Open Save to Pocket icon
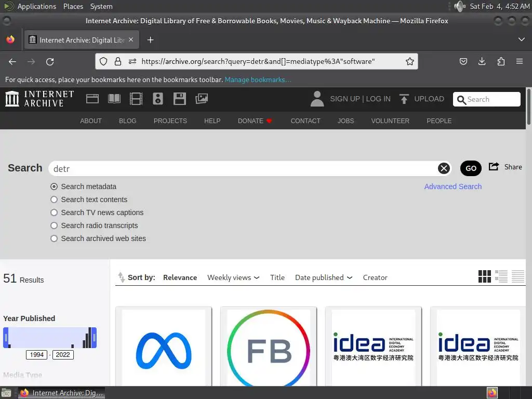 click(463, 61)
